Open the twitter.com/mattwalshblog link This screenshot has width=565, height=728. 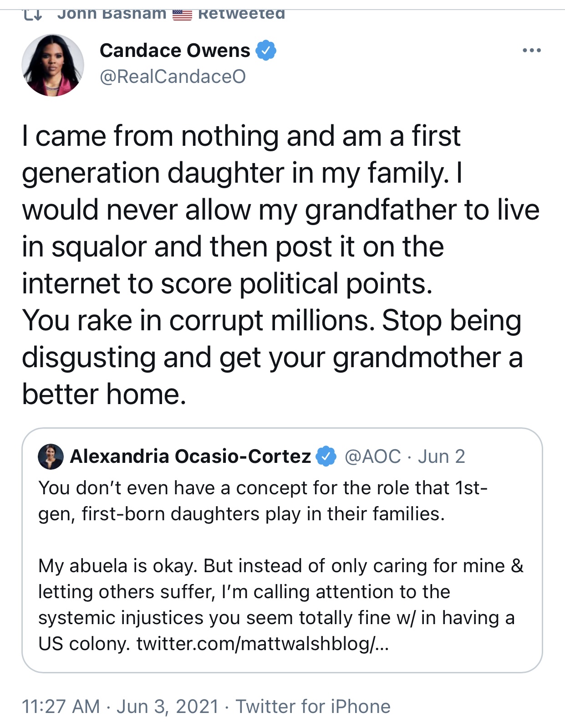(263, 644)
